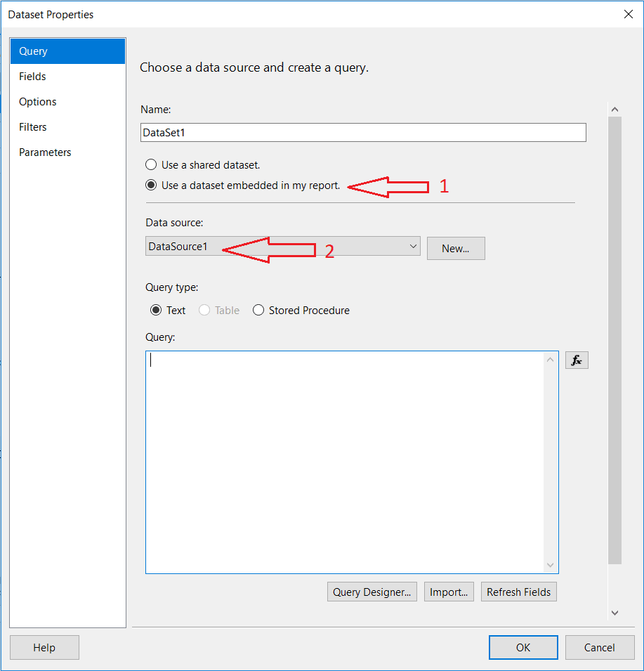Choose the Stored Procedure query type
This screenshot has height=671, width=644.
[258, 311]
